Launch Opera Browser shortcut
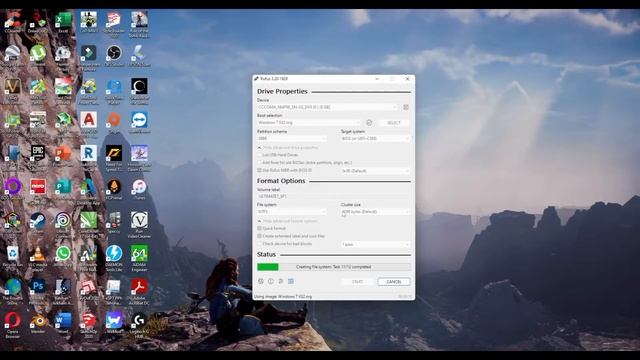Screen dimensions: 640x360 (13, 326)
